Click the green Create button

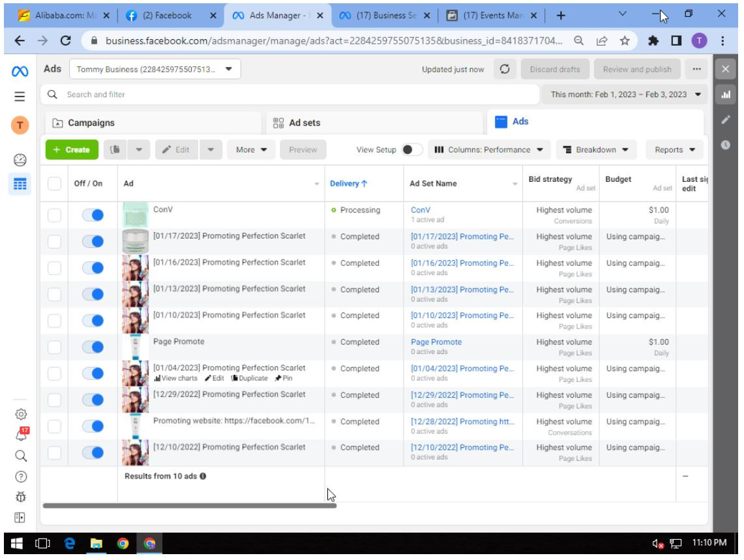pyautogui.click(x=72, y=150)
